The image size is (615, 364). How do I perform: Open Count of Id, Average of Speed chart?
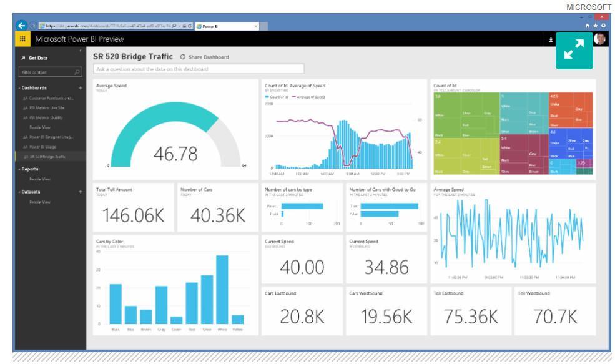coord(344,129)
